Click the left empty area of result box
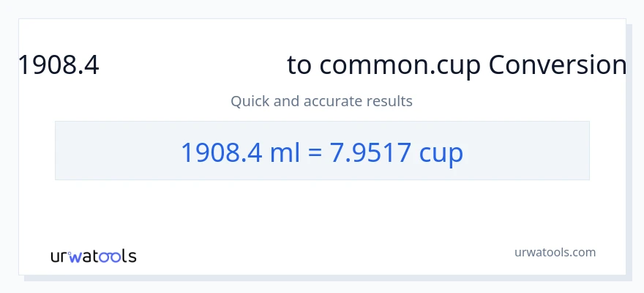 [x=110, y=151]
